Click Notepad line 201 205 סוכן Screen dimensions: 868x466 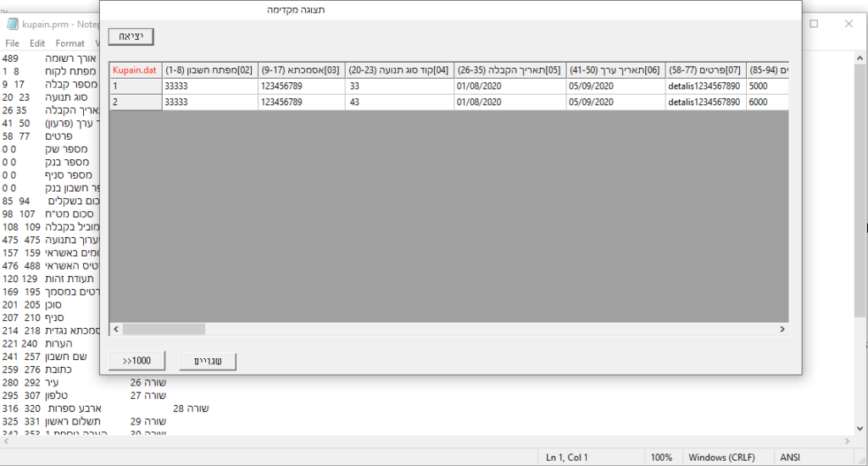coord(31,305)
